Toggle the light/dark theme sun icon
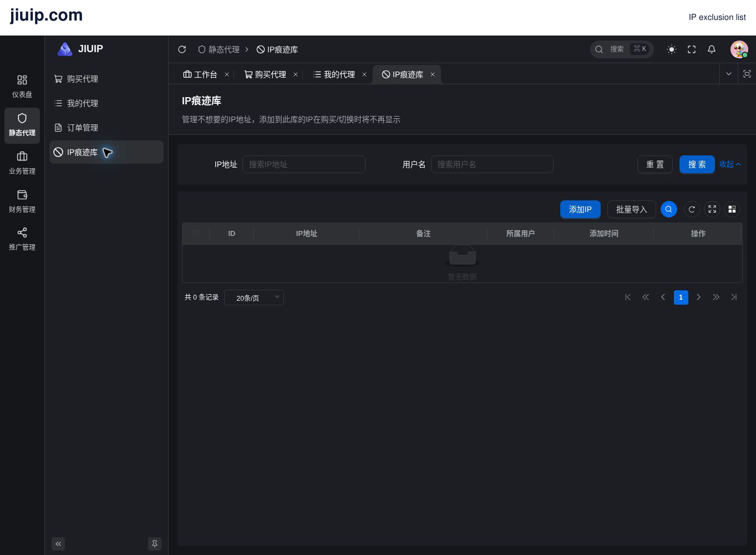This screenshot has width=756, height=555. pyautogui.click(x=672, y=49)
